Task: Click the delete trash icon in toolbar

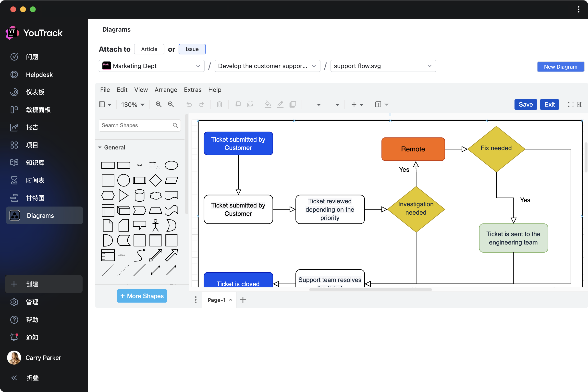Action: coord(219,105)
